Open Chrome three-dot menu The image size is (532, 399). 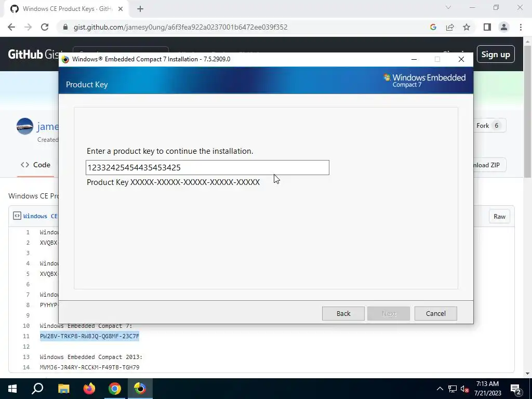click(521, 27)
